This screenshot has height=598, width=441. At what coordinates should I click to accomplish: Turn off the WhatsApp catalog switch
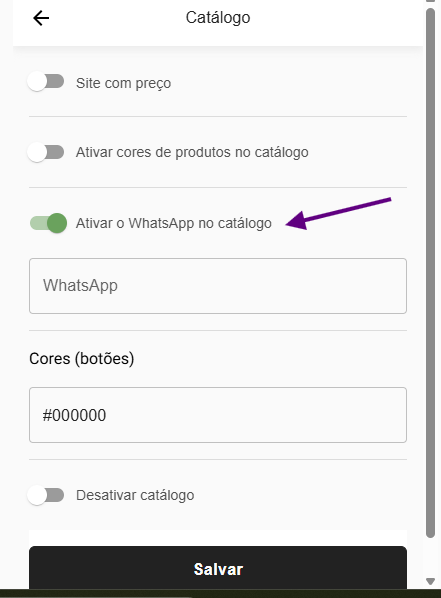click(x=48, y=223)
